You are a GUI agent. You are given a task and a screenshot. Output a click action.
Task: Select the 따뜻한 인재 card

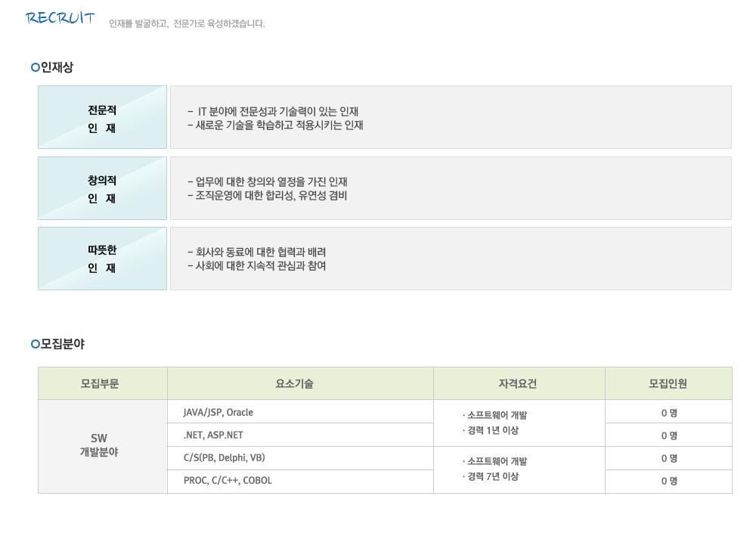pos(102,259)
